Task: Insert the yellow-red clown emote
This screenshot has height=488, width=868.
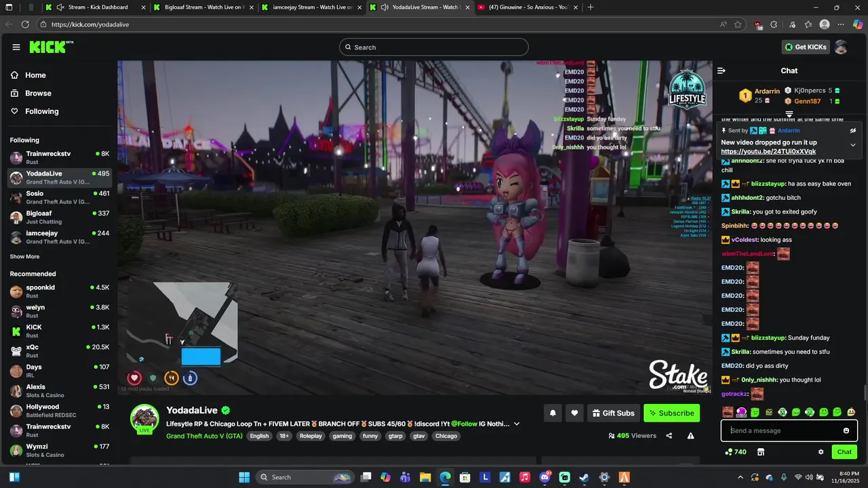Action: [x=850, y=412]
